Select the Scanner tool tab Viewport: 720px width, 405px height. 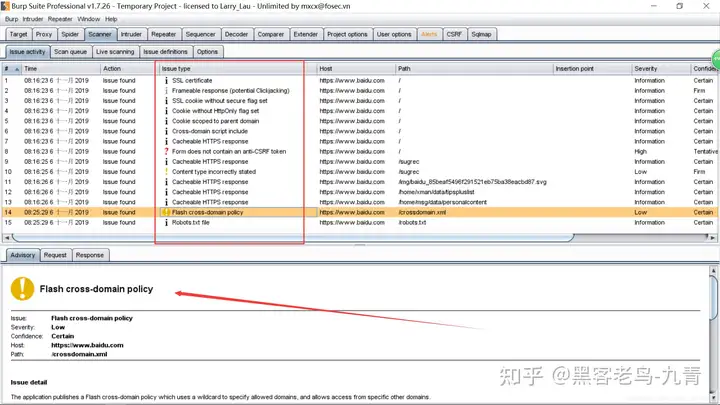coord(100,34)
